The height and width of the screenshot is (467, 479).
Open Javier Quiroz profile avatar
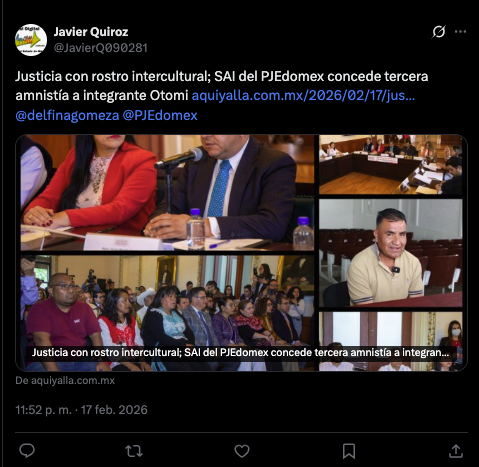[31, 40]
